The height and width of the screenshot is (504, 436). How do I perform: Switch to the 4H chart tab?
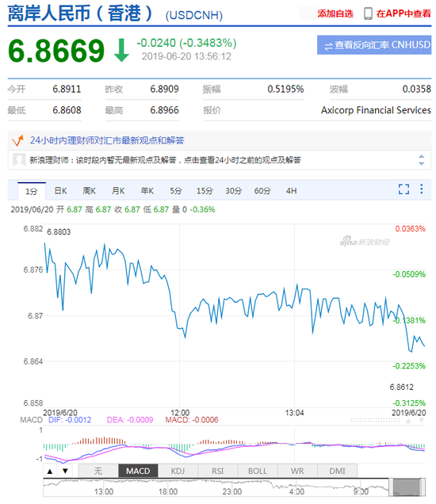coord(291,191)
